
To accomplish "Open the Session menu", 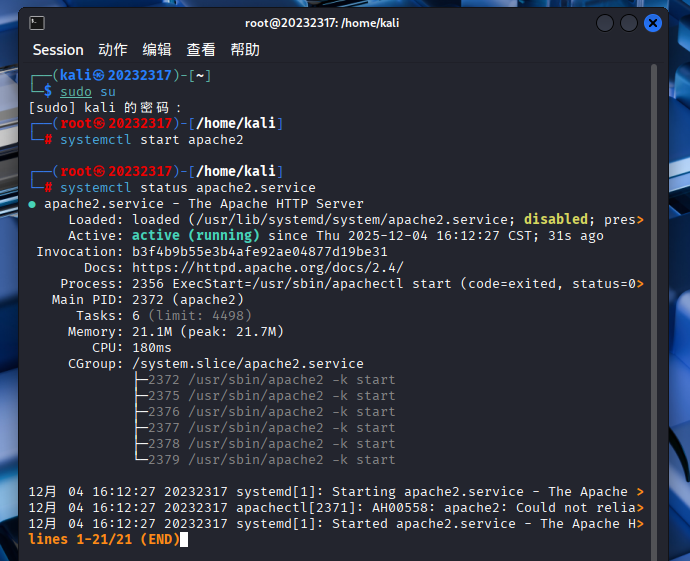I will coord(58,50).
